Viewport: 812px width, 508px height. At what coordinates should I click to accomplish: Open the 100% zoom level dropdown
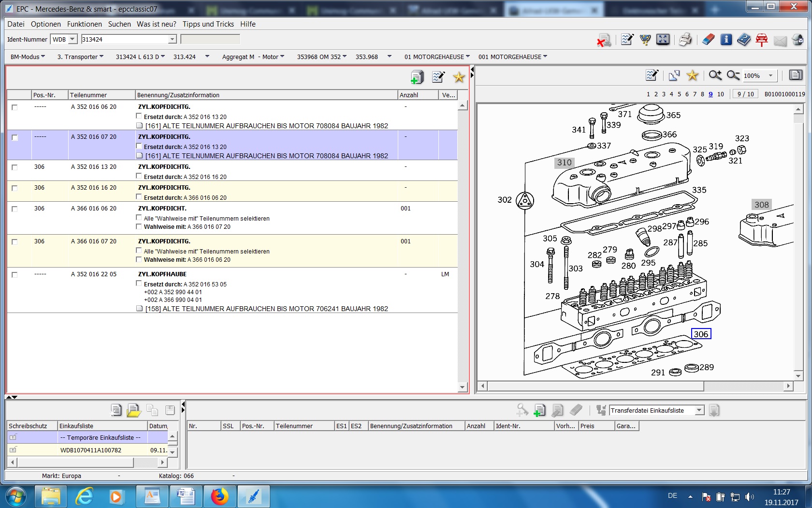(x=770, y=75)
